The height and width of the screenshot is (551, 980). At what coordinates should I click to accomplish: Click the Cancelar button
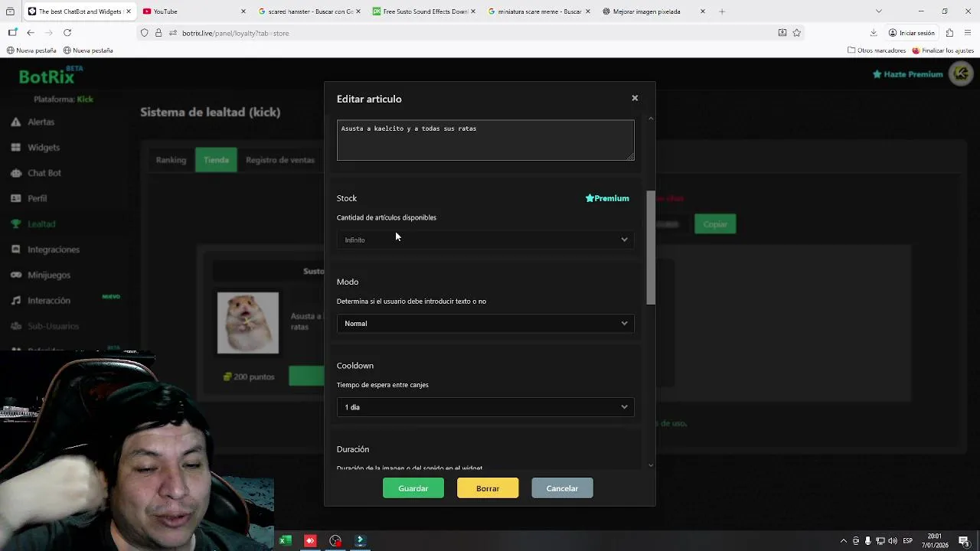[562, 488]
